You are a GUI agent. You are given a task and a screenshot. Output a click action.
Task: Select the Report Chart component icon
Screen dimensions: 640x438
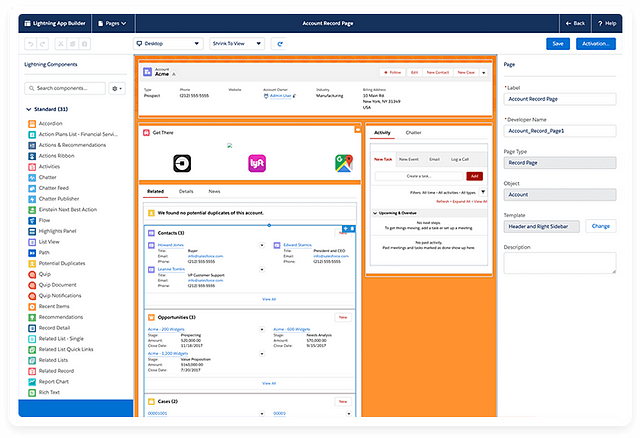point(32,382)
